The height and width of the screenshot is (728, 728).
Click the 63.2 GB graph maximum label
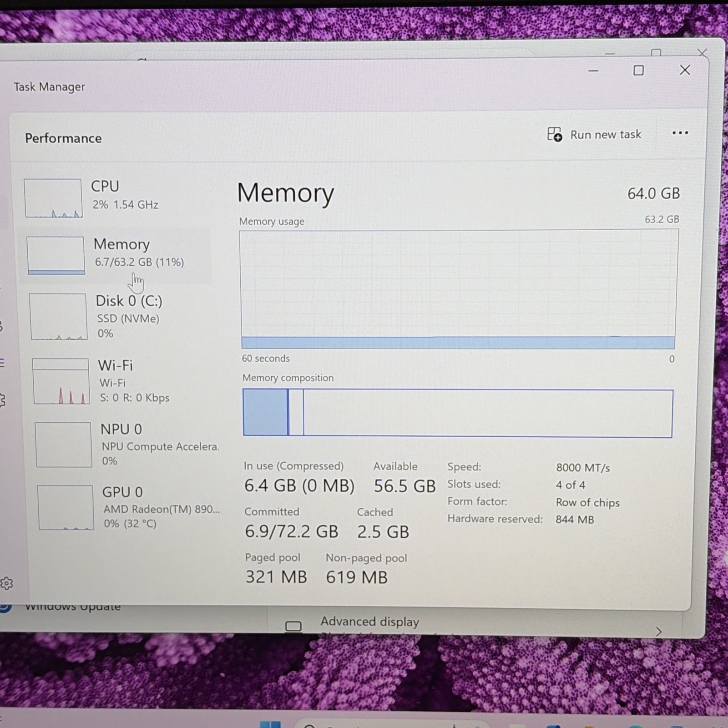click(662, 219)
